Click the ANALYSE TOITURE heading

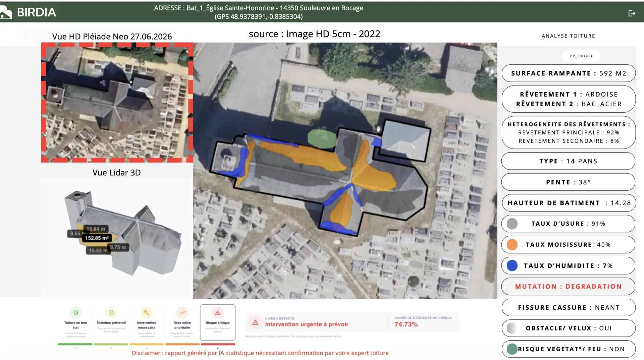coord(568,36)
